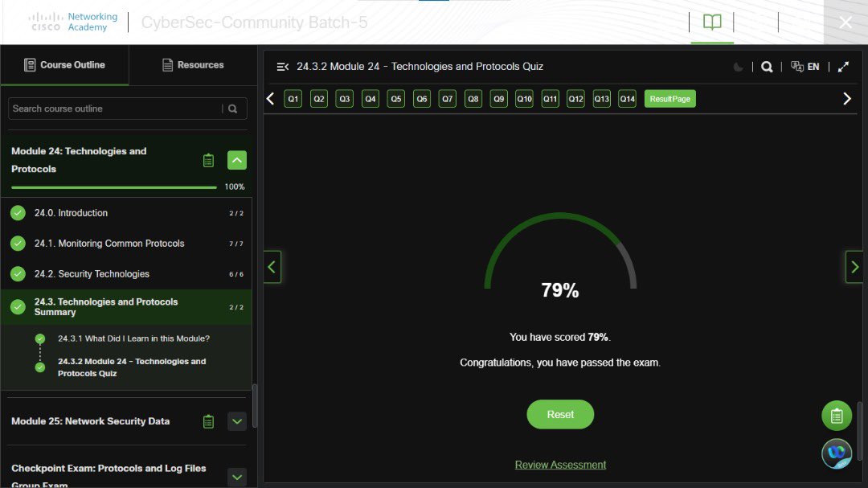
Task: Open 24.3.1 What Did I Learn in this Module?
Action: click(133, 338)
